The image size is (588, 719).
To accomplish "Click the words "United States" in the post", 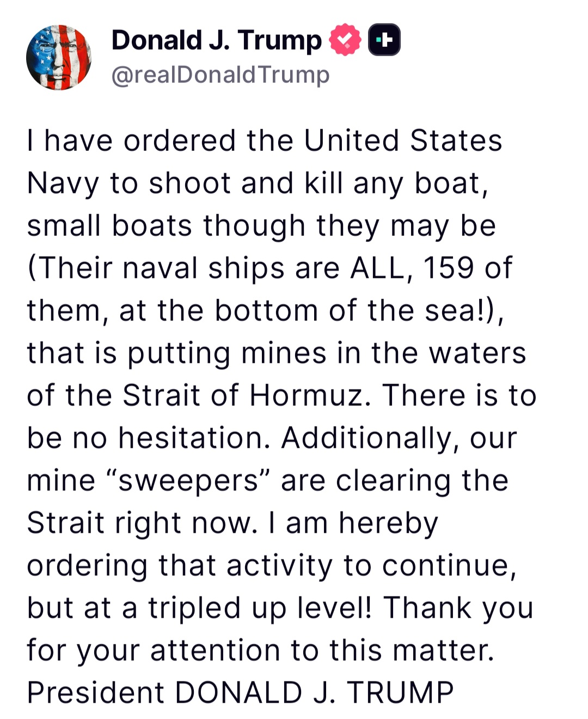I will (x=403, y=141).
